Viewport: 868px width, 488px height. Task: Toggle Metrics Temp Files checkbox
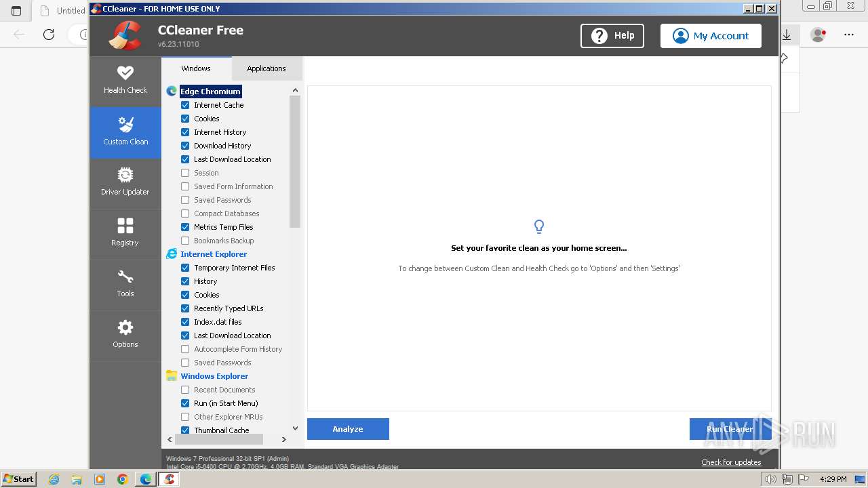click(x=185, y=227)
